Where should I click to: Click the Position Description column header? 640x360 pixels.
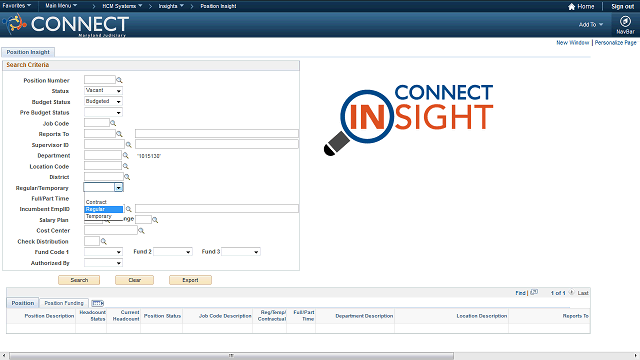click(49, 316)
